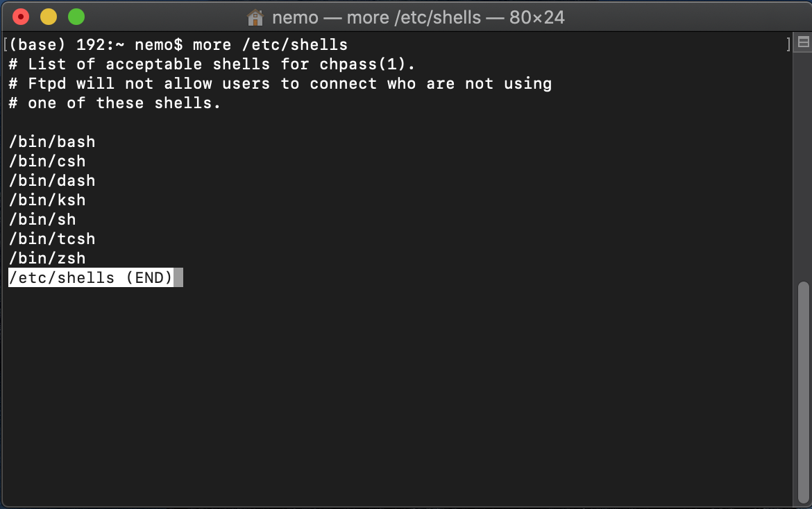
Task: Click the cursor block after (END)
Action: coord(178,278)
